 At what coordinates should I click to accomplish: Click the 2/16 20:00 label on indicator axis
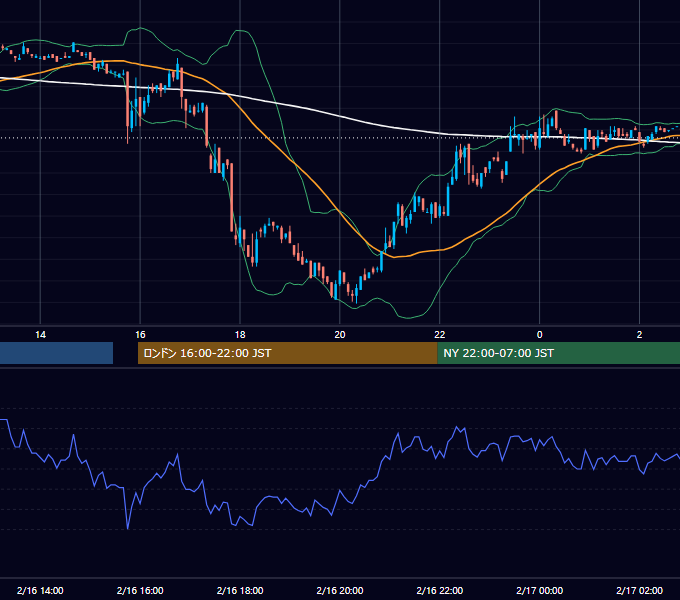[x=340, y=590]
